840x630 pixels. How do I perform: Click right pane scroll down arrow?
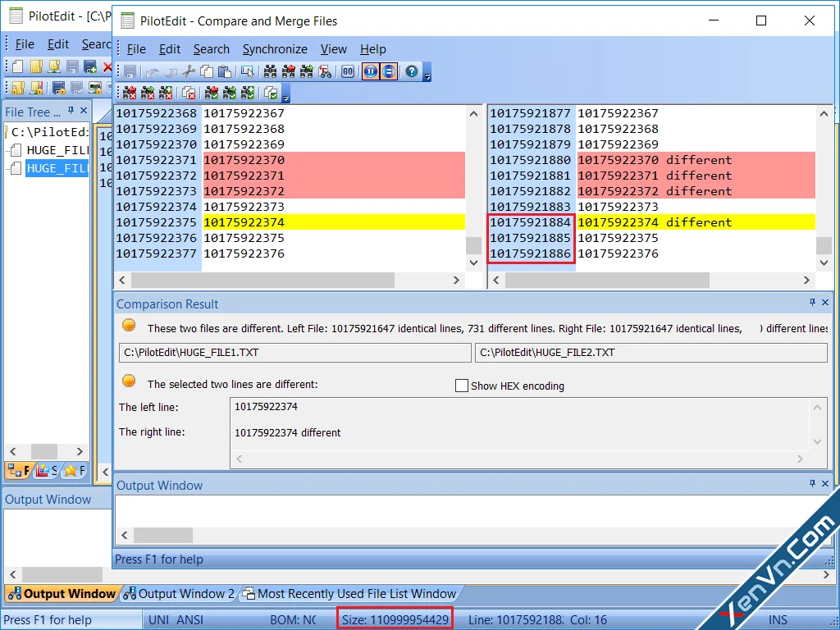click(824, 262)
